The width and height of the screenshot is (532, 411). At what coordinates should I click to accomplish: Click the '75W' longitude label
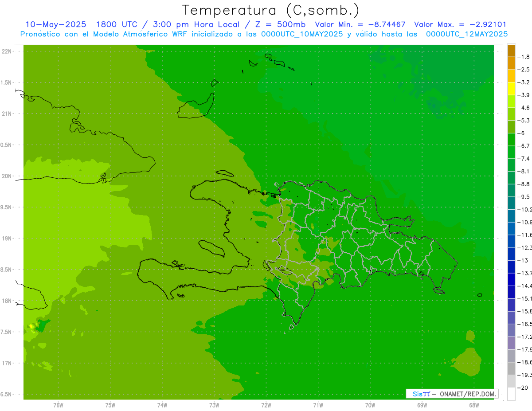[110, 405]
